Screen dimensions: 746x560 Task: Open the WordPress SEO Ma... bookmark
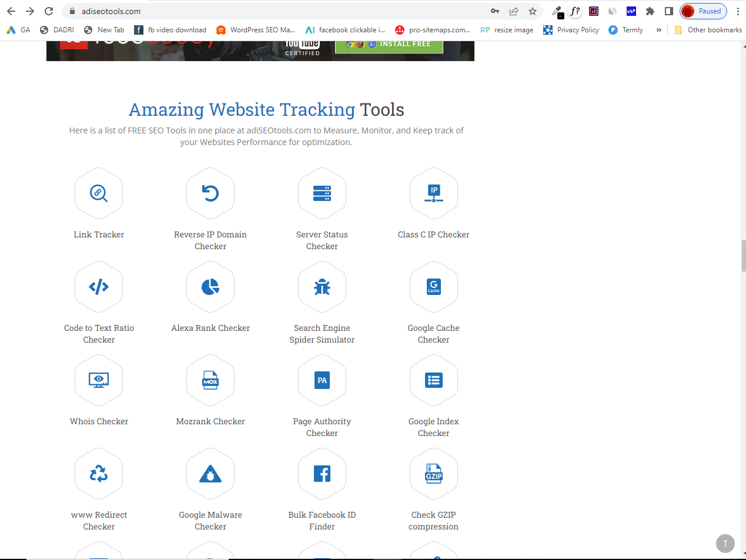[256, 30]
